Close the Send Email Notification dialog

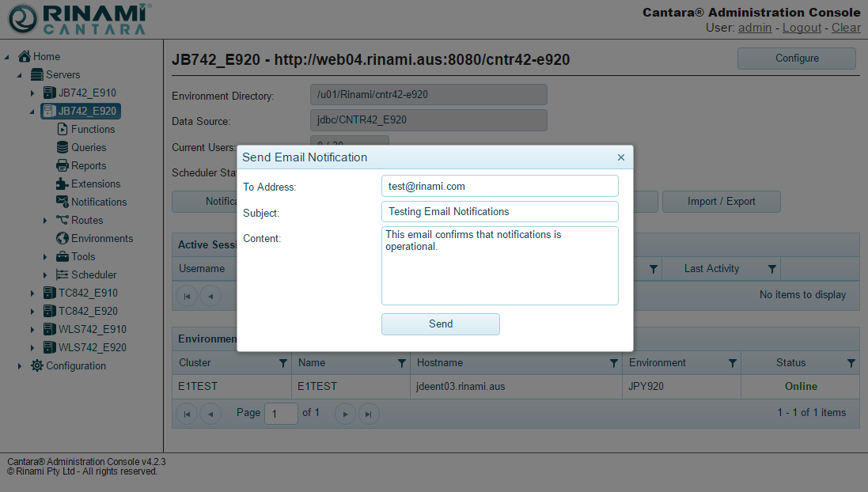[x=621, y=157]
